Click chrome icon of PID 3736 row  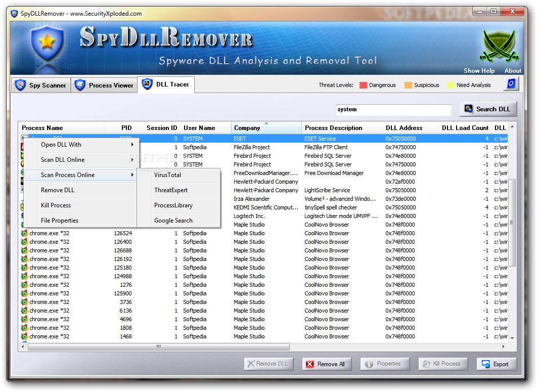(x=24, y=302)
